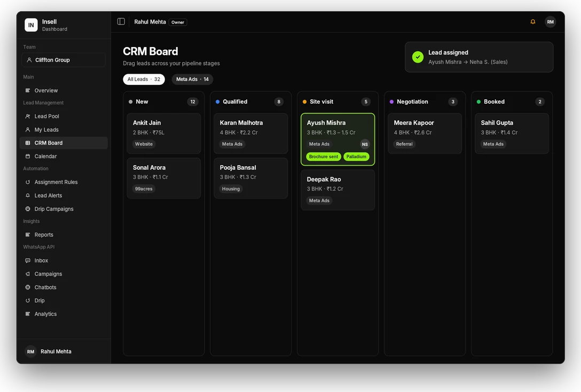This screenshot has width=581, height=392.
Task: Click the Booked column count 2
Action: [540, 102]
